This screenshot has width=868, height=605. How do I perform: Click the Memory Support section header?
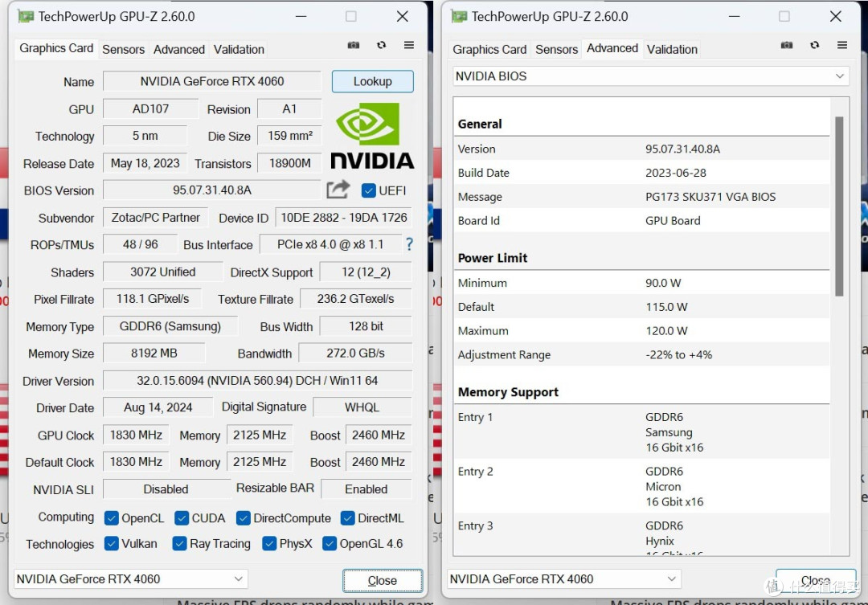point(508,392)
